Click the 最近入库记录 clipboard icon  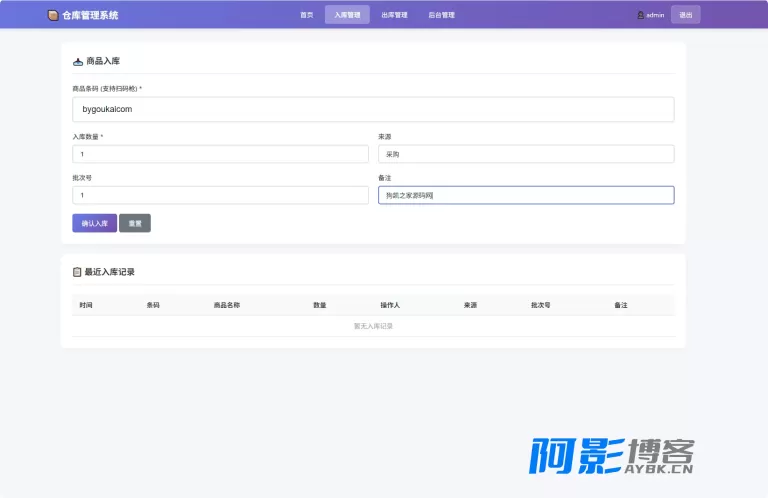pos(77,272)
